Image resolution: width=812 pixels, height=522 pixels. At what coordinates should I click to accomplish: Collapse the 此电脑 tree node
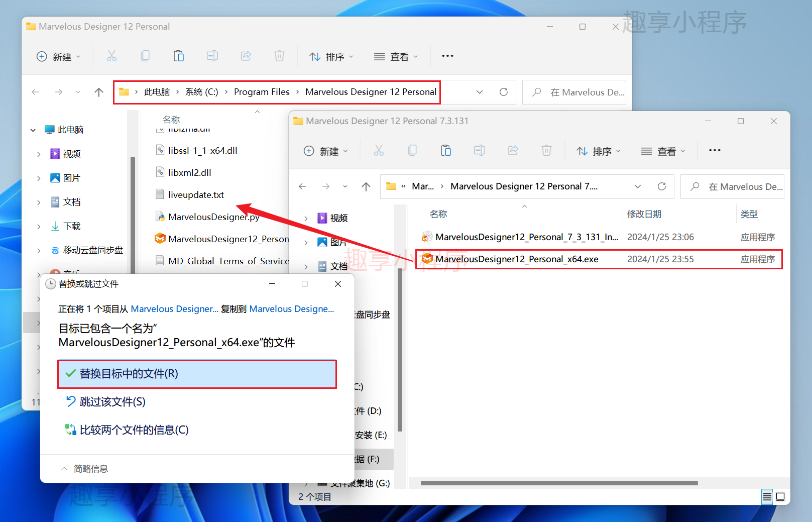(33, 130)
